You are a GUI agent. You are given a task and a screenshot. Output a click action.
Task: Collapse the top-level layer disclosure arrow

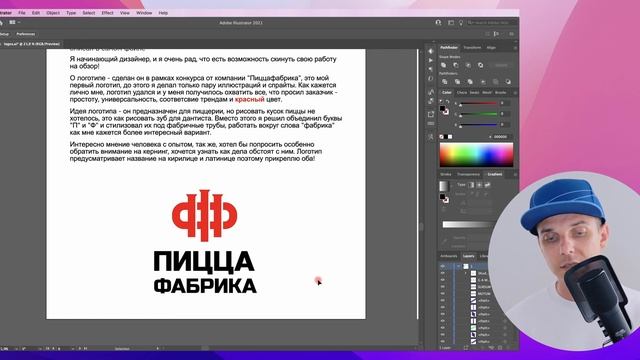tap(459, 266)
